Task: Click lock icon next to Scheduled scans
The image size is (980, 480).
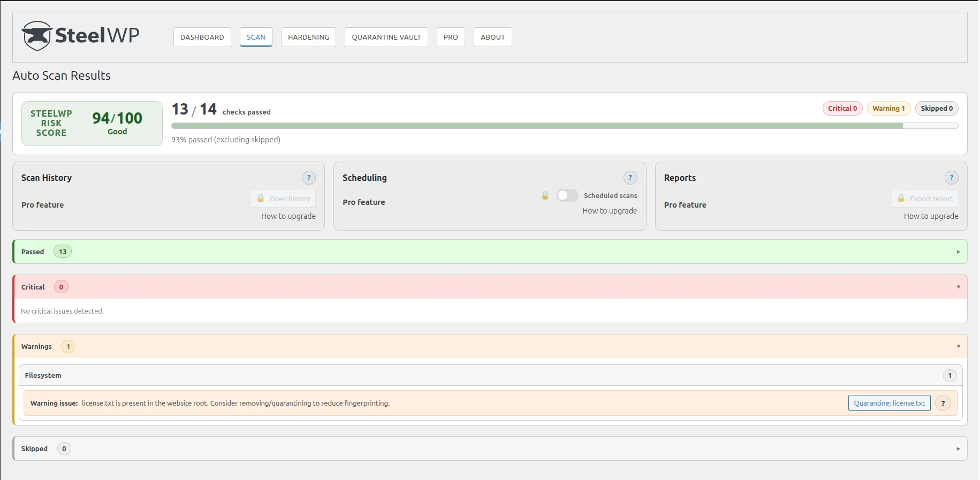Action: [x=545, y=196]
